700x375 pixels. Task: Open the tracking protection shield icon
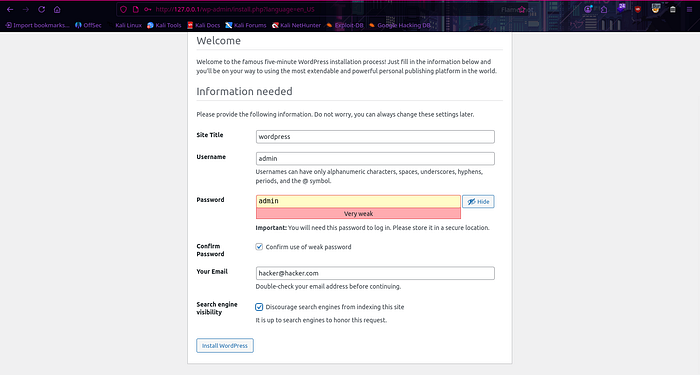pos(124,9)
